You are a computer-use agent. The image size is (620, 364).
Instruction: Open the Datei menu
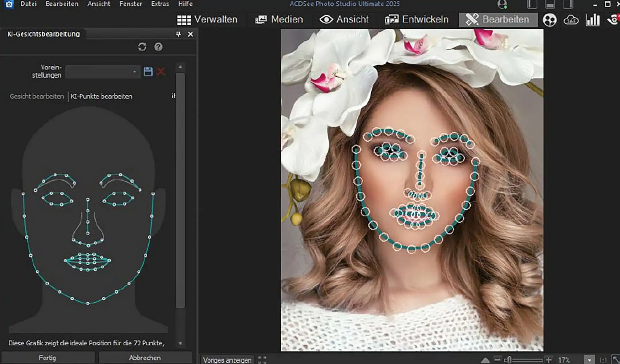(x=28, y=4)
